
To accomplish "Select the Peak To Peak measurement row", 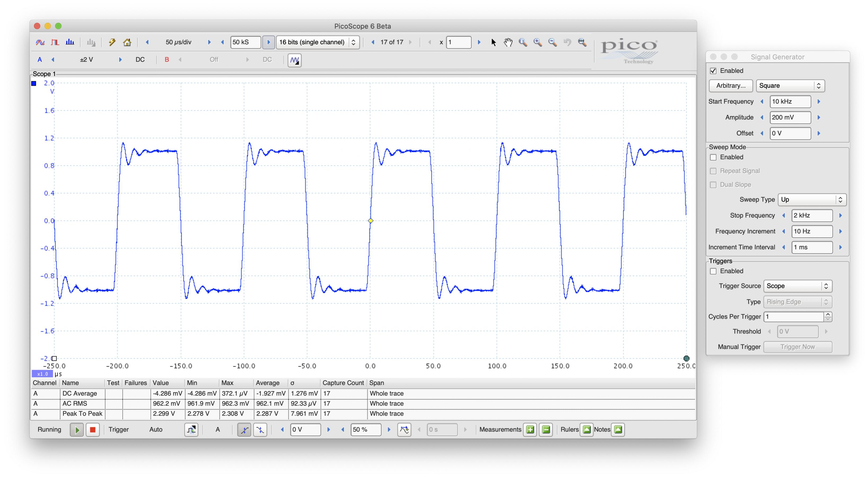I will (x=363, y=414).
